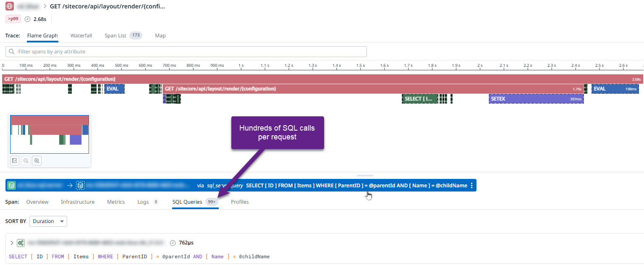The width and height of the screenshot is (644, 265).
Task: Open the span's three-dot vertical menu
Action: click(471, 185)
